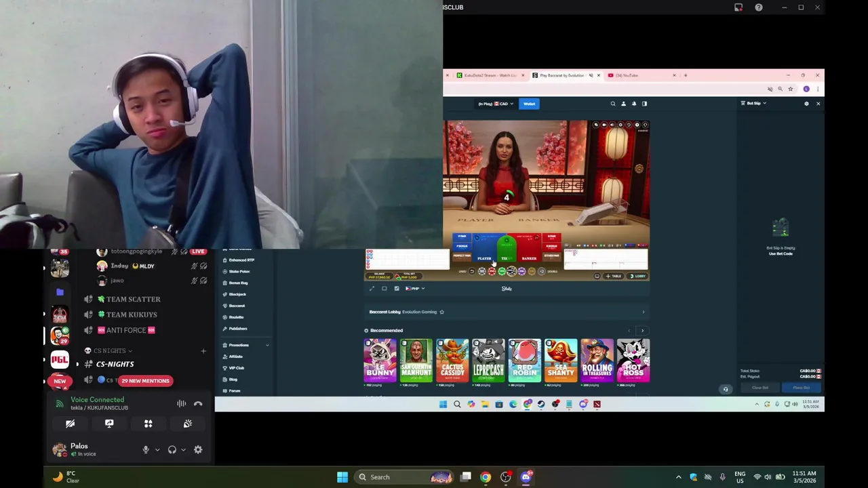Turn on camera in Discord voice panel
Viewport: 868px width, 488px height.
[70, 424]
